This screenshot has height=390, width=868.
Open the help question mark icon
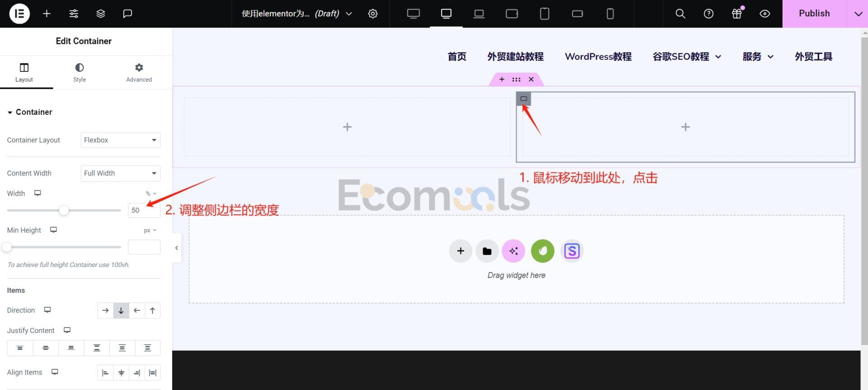[x=708, y=14]
